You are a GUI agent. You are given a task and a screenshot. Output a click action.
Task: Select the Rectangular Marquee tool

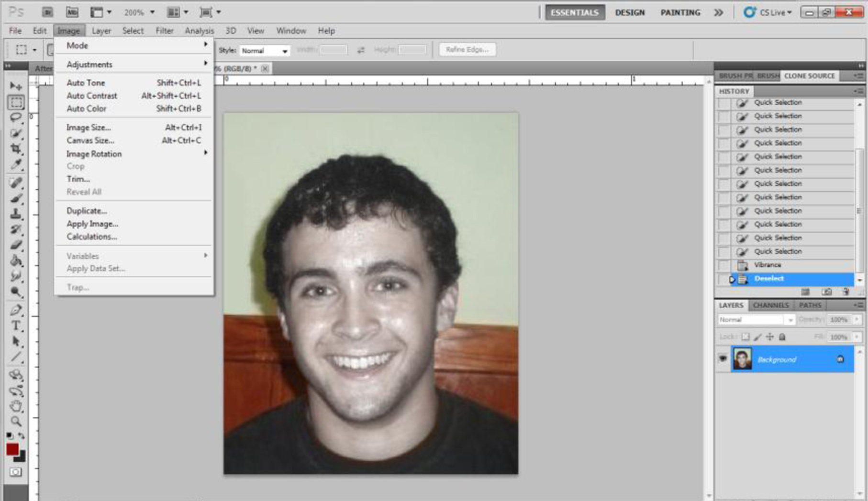point(16,102)
